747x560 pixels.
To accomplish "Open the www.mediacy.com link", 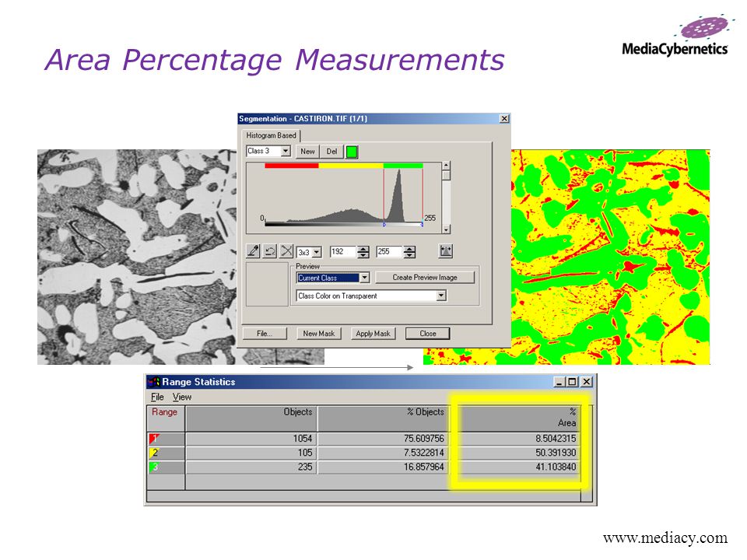I will click(x=665, y=538).
